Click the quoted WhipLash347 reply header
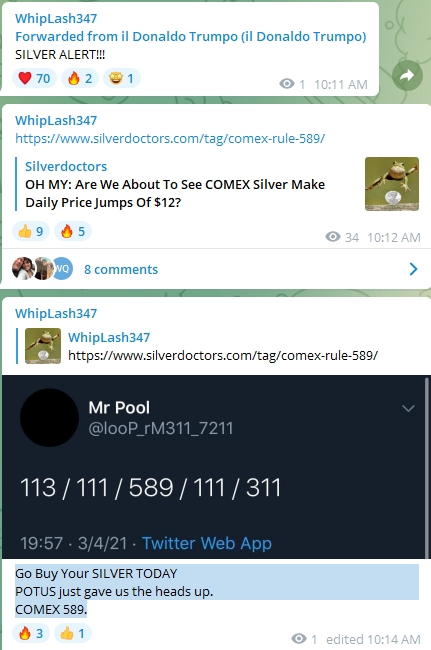Screen dimensions: 431x650 click(109, 337)
